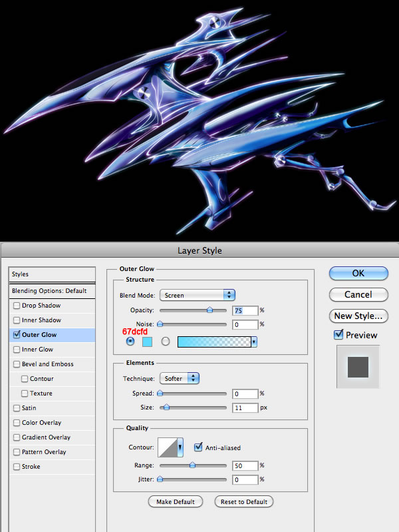
Task: Click the Opacity value field
Action: tap(245, 310)
